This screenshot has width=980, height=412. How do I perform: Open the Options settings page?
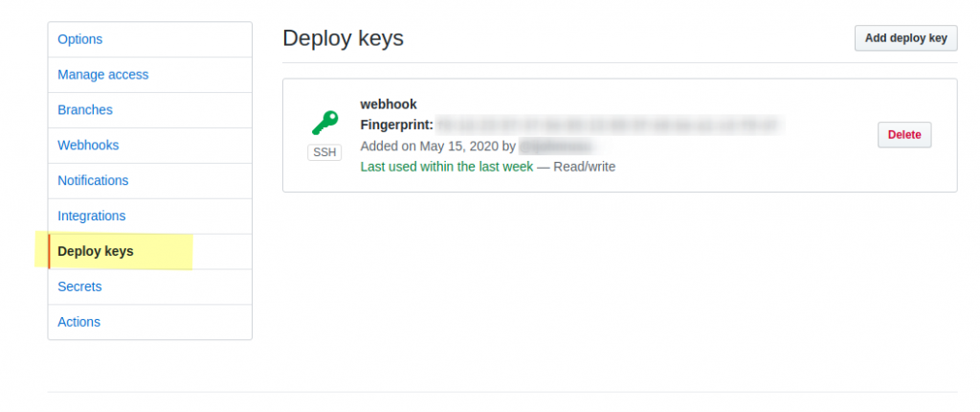(80, 39)
